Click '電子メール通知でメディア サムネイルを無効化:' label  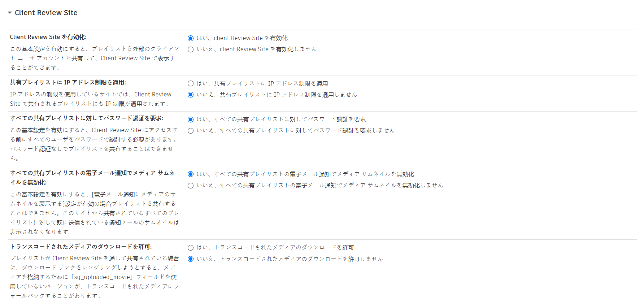point(92,178)
